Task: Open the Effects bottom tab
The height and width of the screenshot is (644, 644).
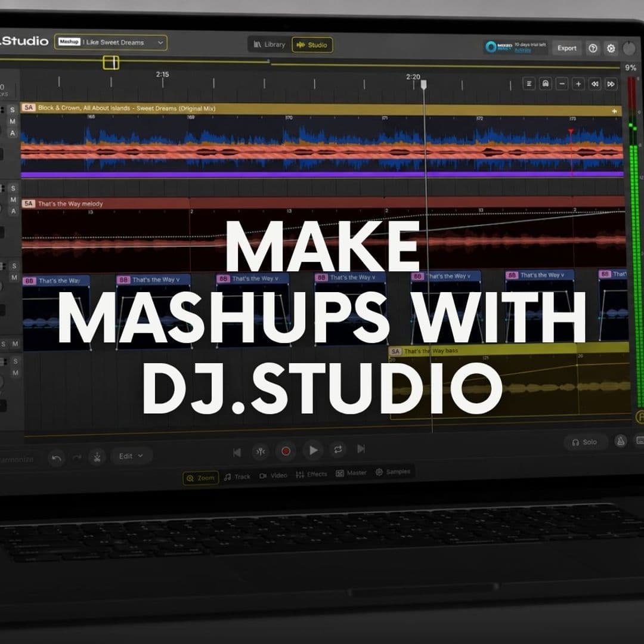Action: click(x=311, y=474)
